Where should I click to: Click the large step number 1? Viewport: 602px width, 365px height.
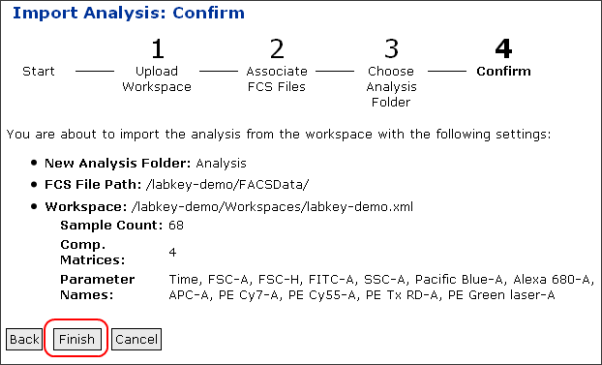157,50
